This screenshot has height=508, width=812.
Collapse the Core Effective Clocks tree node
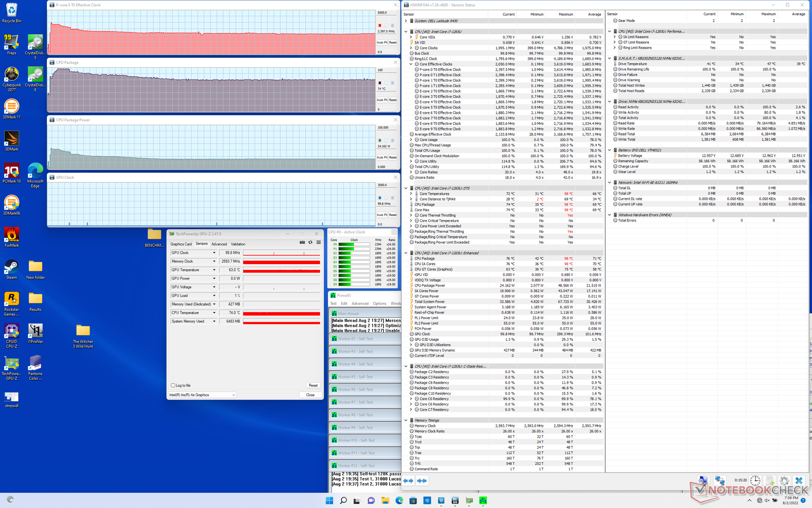tap(411, 64)
